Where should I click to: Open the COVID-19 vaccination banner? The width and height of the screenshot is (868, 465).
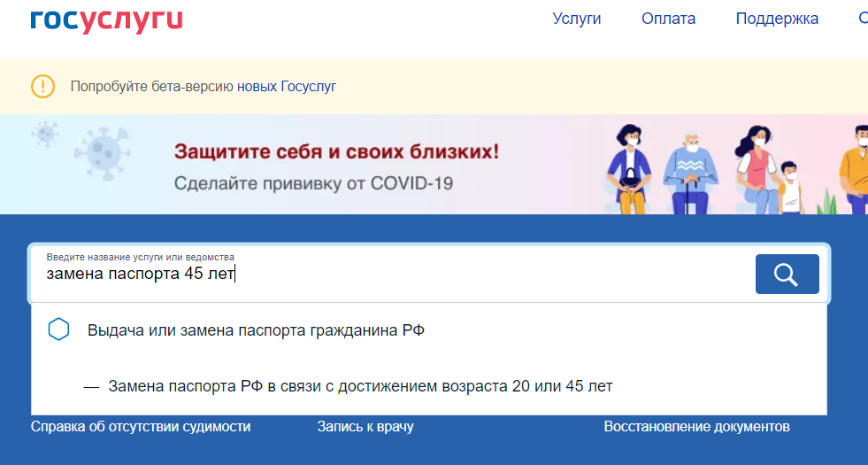[x=434, y=164]
